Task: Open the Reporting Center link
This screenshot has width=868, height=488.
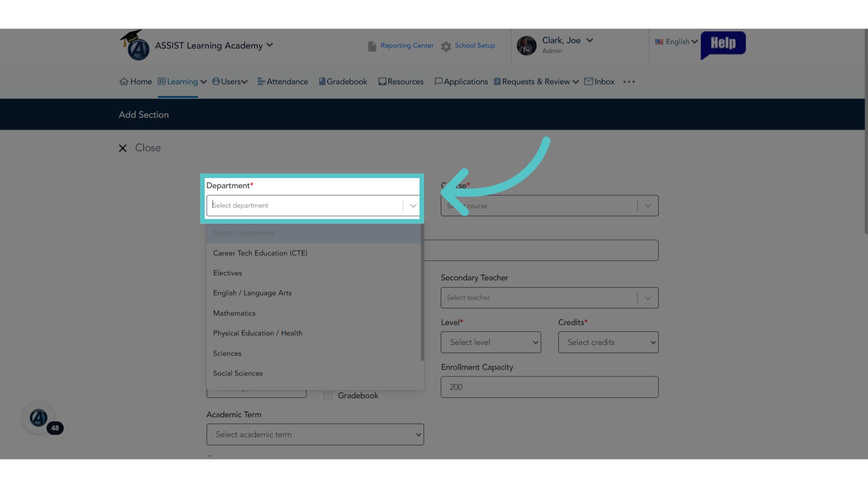Action: [407, 46]
